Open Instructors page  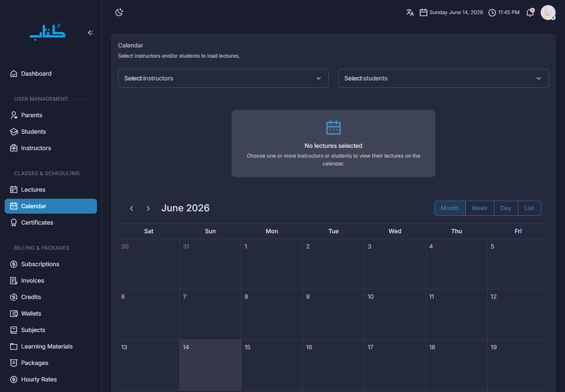pyautogui.click(x=51, y=148)
